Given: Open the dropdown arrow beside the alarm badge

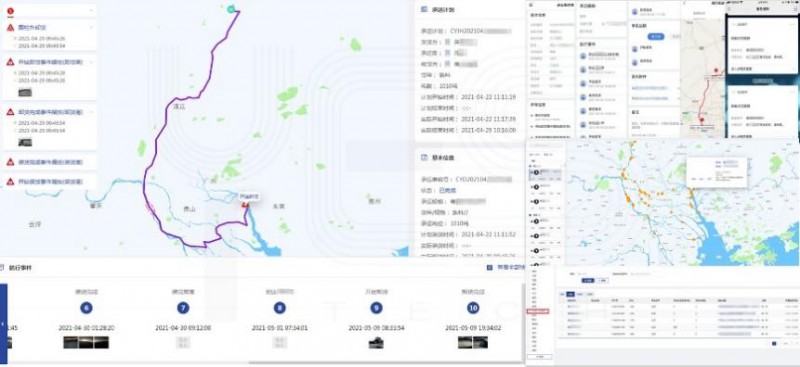Looking at the screenshot, I should click(91, 10).
